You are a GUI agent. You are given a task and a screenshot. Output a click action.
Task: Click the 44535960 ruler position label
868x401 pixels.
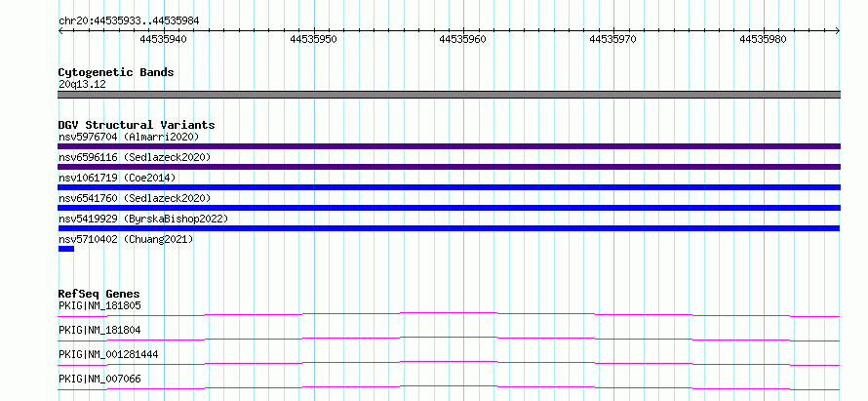463,39
